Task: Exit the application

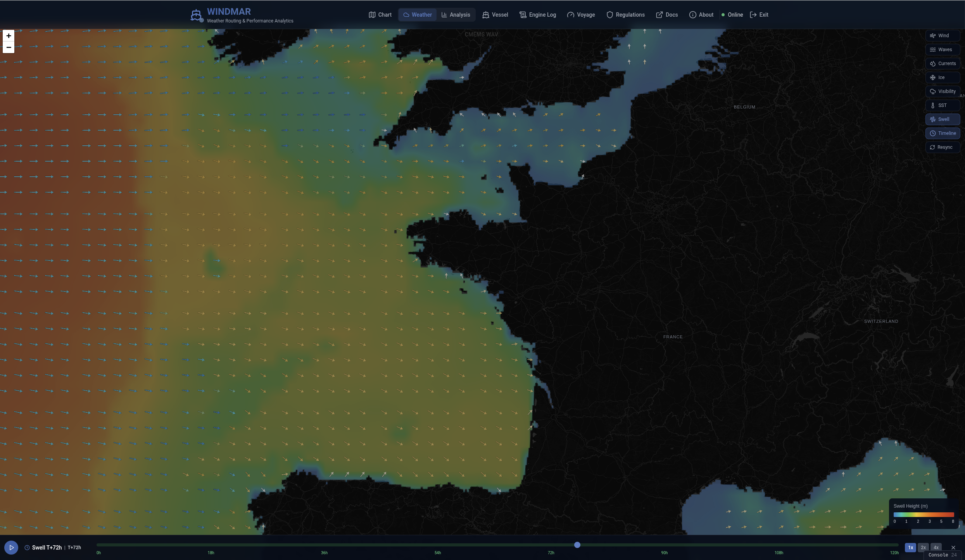Action: point(759,15)
